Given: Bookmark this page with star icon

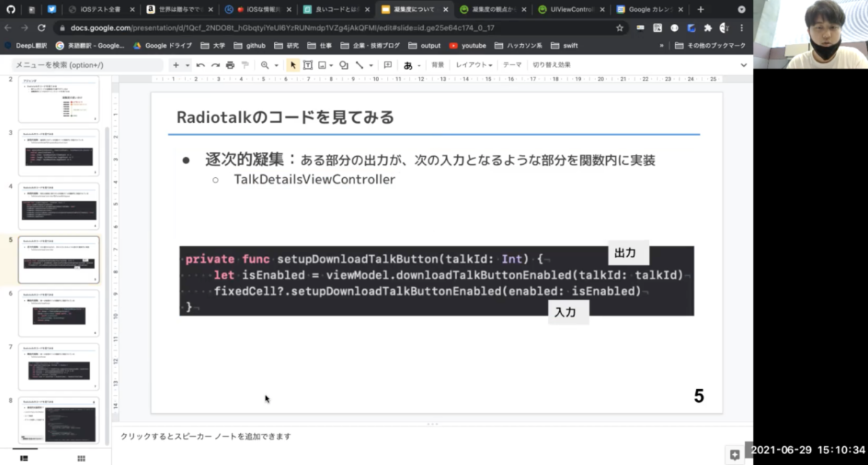Looking at the screenshot, I should tap(620, 27).
